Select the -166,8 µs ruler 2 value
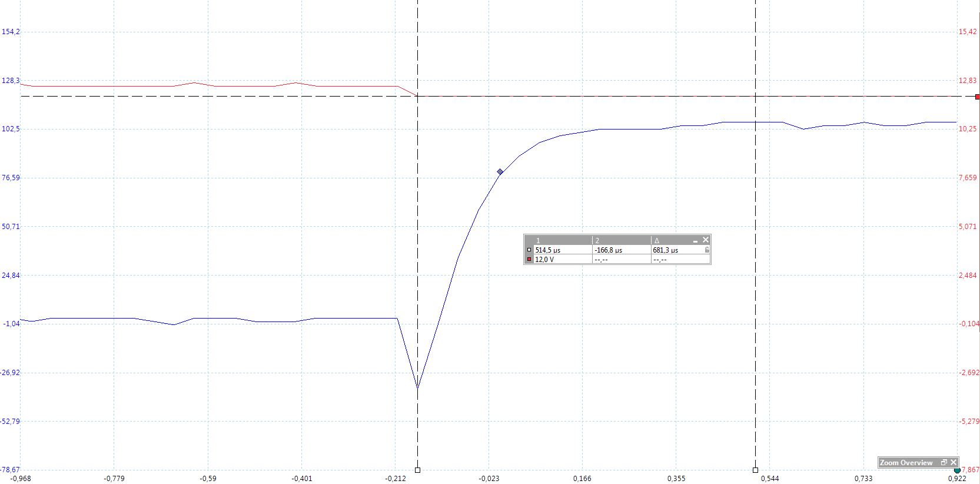Screen dimensions: 980x484 tap(608, 250)
